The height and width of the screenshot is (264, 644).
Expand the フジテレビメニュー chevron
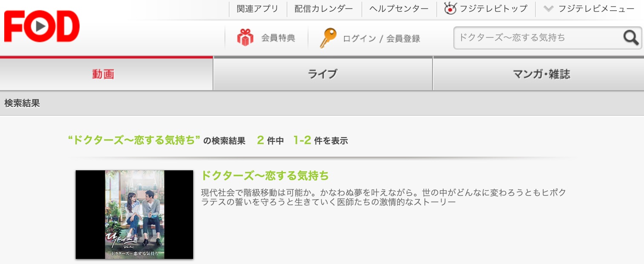tap(548, 9)
